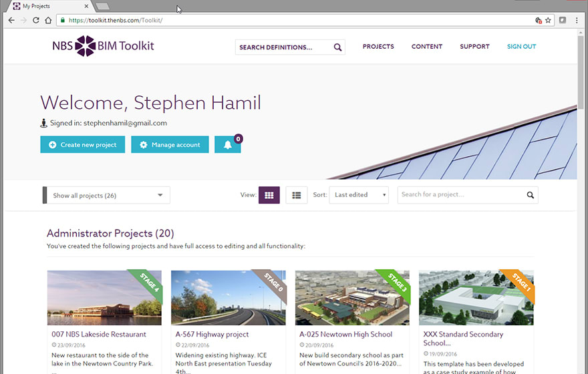
Task: Click the Lakeside Restaurant thumbnail image
Action: click(x=104, y=298)
